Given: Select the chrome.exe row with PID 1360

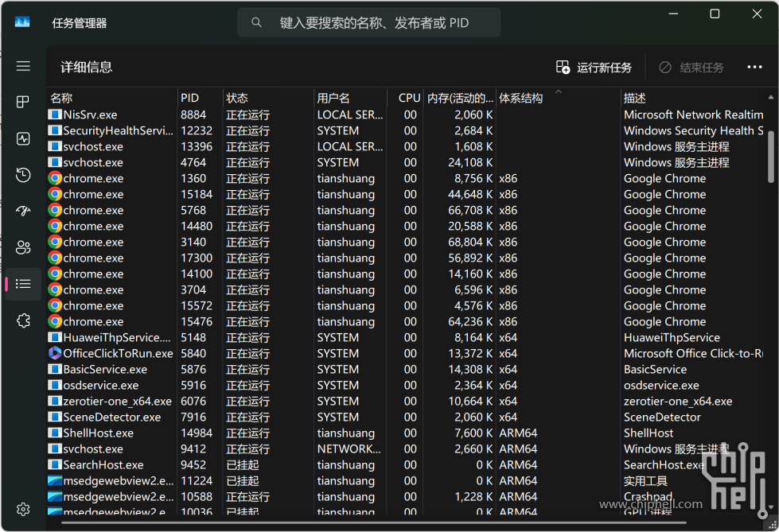Looking at the screenshot, I should click(239, 178).
